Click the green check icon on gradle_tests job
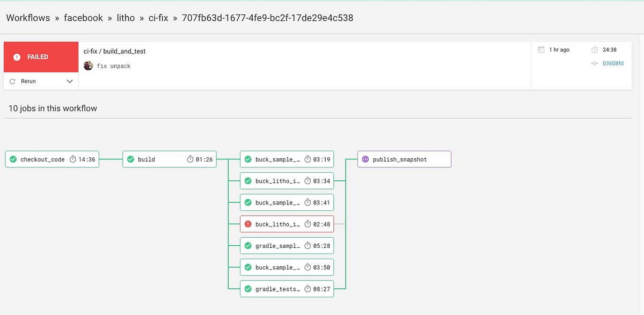 click(x=247, y=289)
